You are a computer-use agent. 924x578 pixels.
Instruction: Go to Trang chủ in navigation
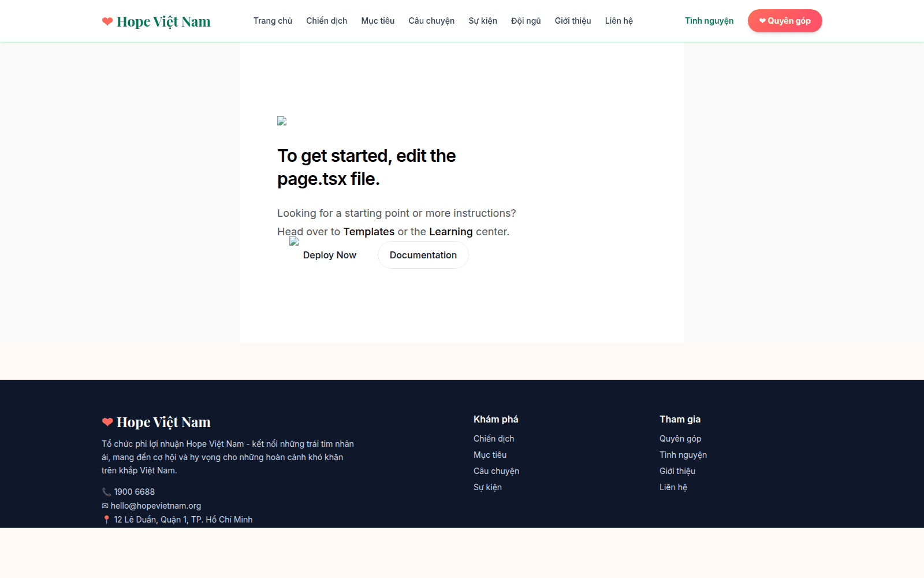pyautogui.click(x=273, y=21)
